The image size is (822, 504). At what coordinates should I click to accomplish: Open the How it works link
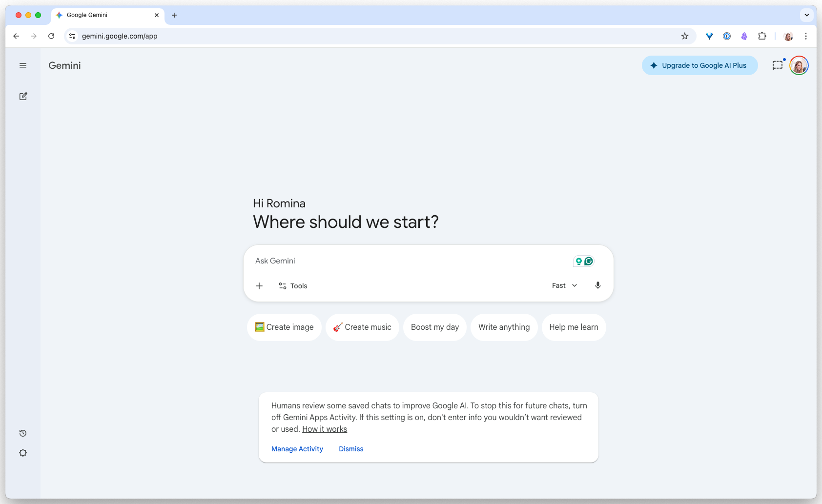click(x=325, y=429)
